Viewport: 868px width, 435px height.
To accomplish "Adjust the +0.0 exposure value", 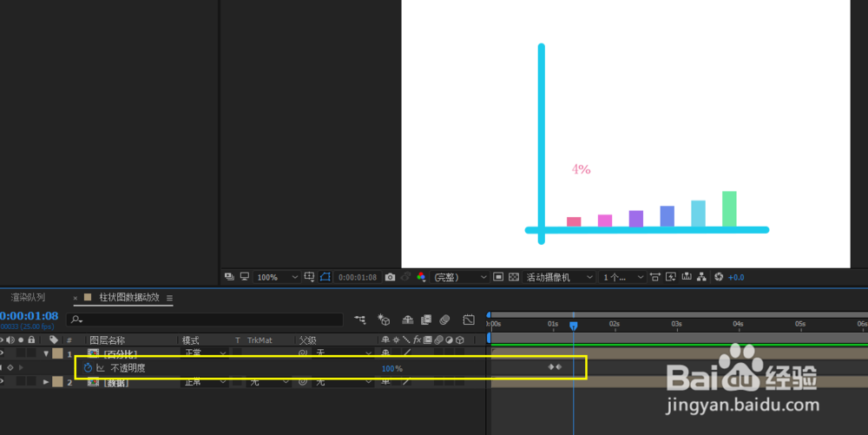I will pyautogui.click(x=736, y=277).
